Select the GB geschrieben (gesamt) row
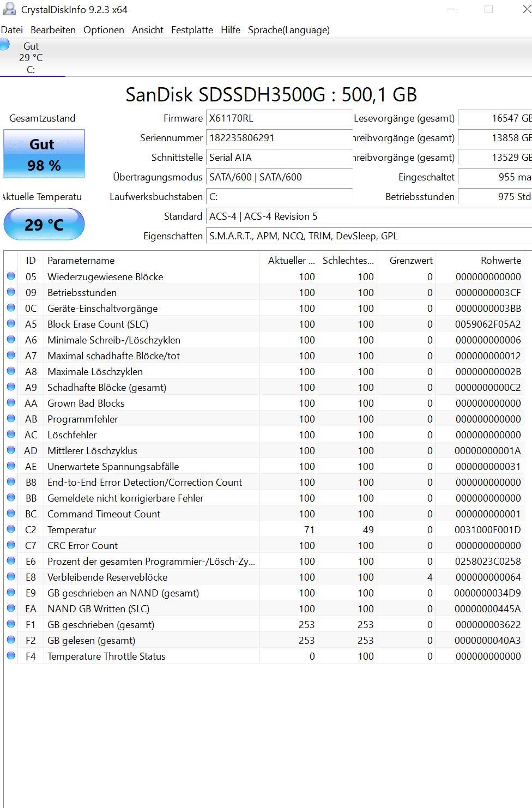532x808 pixels. click(x=264, y=625)
